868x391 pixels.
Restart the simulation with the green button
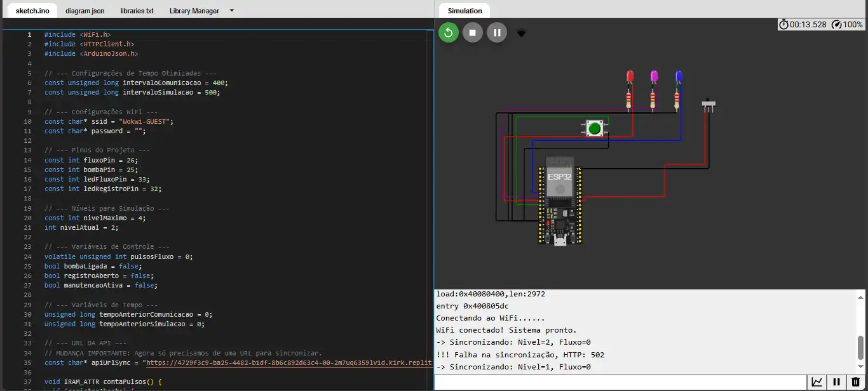449,32
